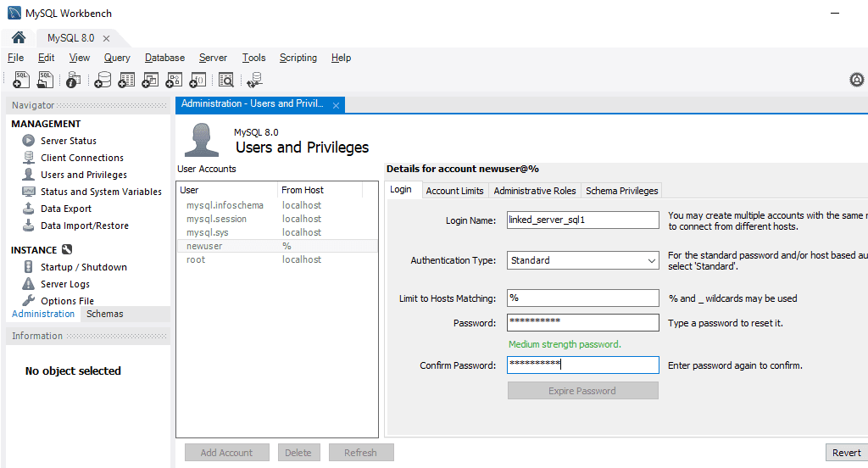Screen dimensions: 868x468
Task: Select the newuser account row
Action: [x=277, y=246]
